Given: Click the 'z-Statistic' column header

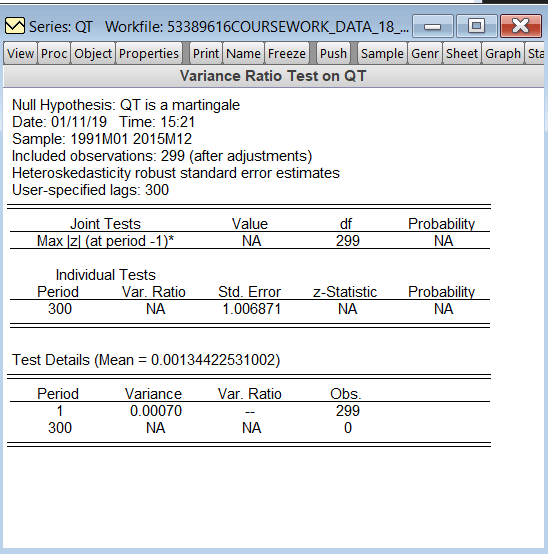Looking at the screenshot, I should pos(345,292).
